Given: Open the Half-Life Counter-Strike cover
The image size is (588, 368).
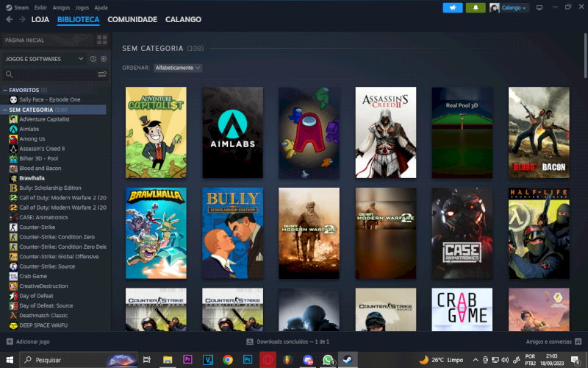Looking at the screenshot, I should pyautogui.click(x=539, y=233).
